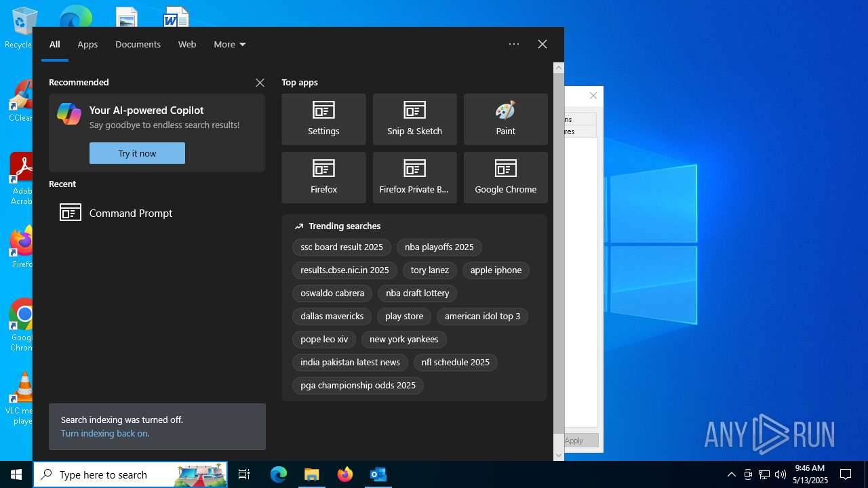Select india pakistan latest news search
The image size is (868, 488).
(x=350, y=362)
